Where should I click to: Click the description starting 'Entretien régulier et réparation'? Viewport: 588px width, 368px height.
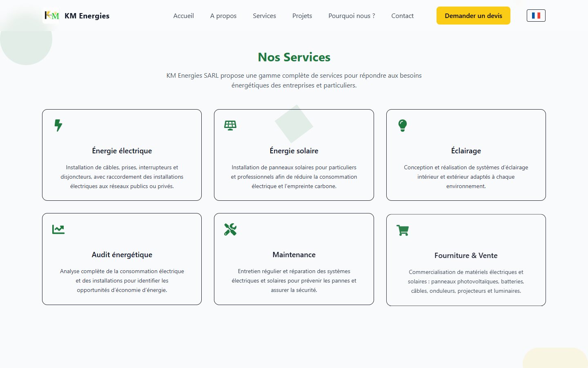click(294, 280)
